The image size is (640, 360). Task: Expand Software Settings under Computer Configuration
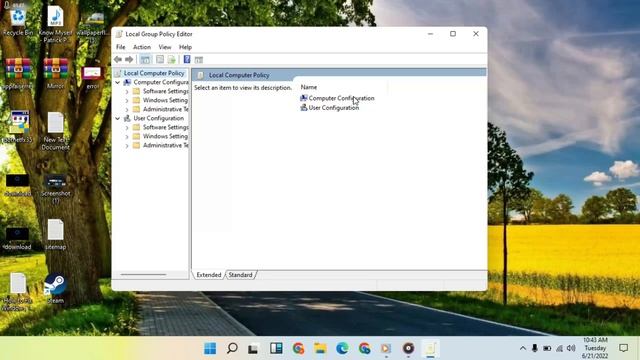[x=127, y=91]
